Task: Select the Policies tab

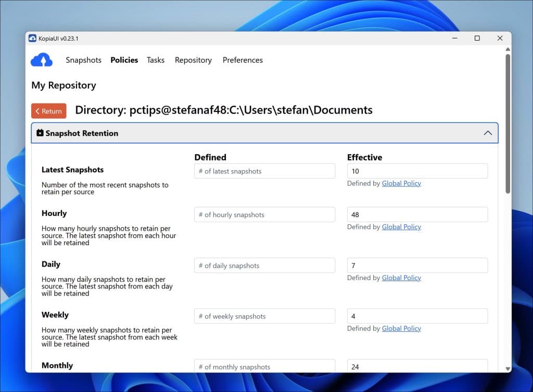Action: click(x=124, y=60)
